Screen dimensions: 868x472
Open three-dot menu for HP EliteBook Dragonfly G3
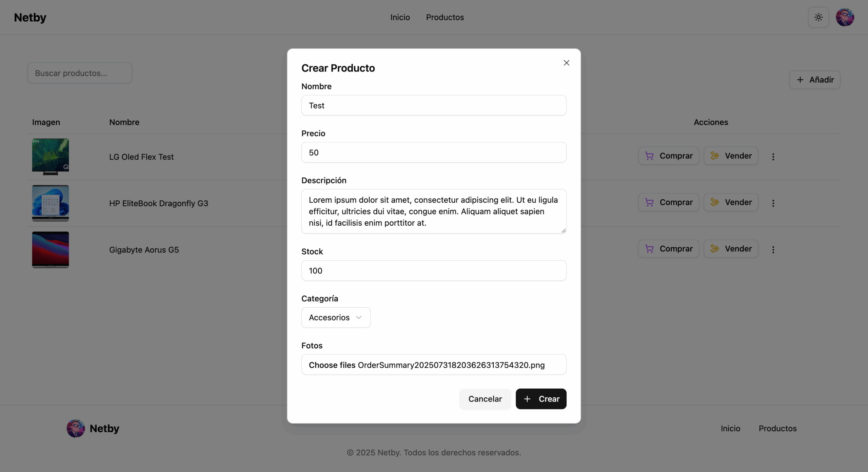[x=773, y=203]
